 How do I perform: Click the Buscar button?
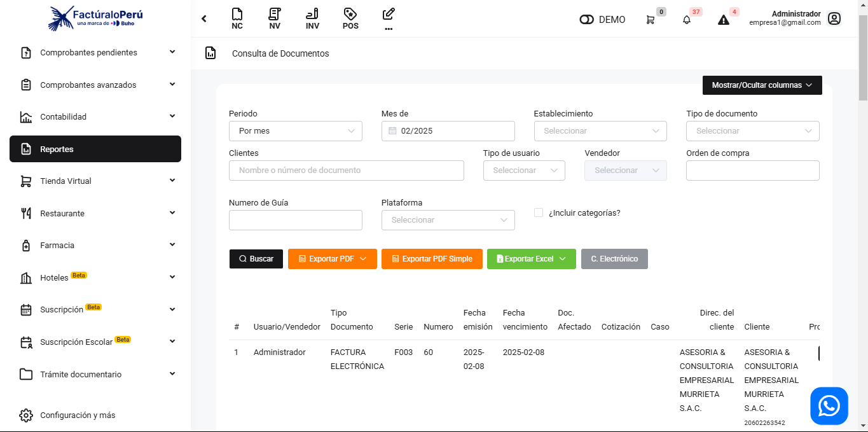tap(256, 259)
